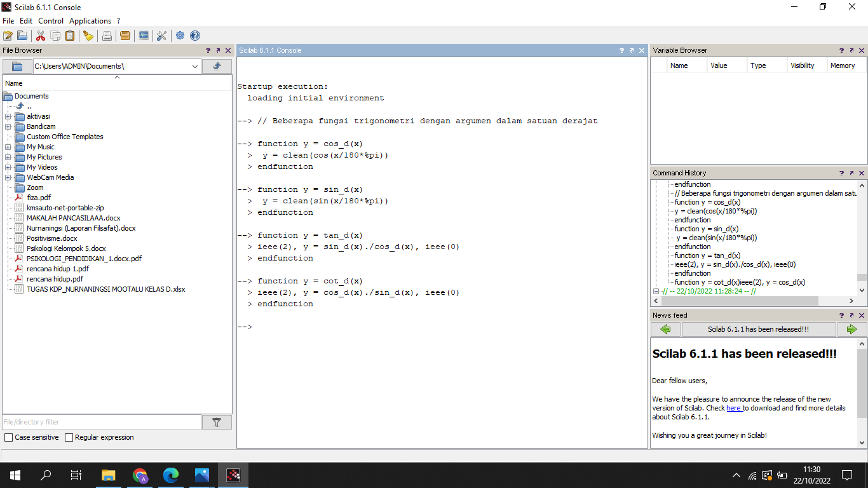The width and height of the screenshot is (868, 488).
Task: Open Scilab demonstrations gear icon
Action: [180, 36]
